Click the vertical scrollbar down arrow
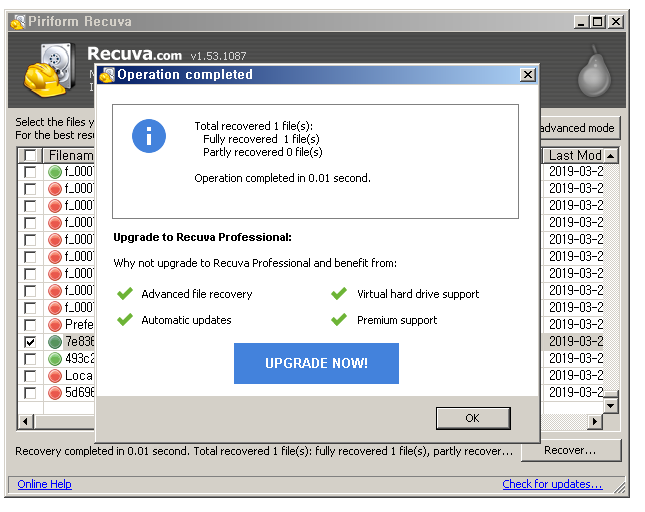 coord(611,406)
